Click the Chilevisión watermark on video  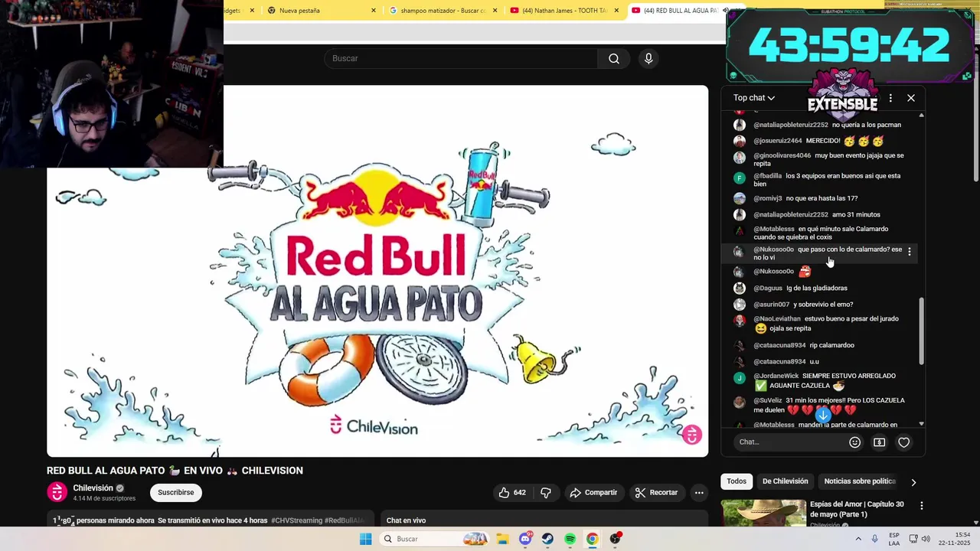point(692,435)
